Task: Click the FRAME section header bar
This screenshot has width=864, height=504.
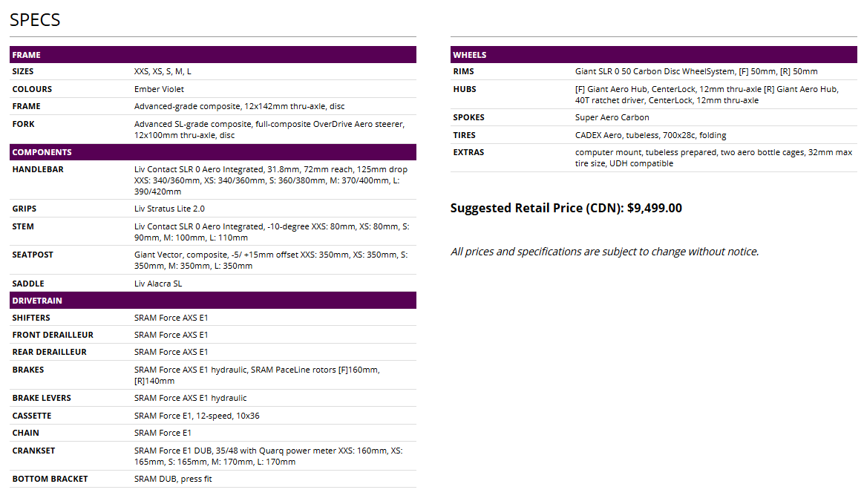Action: click(x=212, y=55)
